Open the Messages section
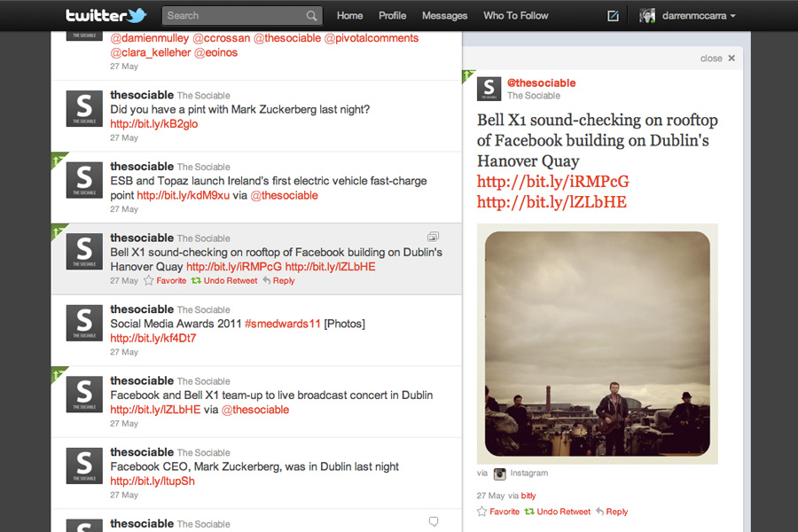The height and width of the screenshot is (532, 798). click(x=444, y=15)
